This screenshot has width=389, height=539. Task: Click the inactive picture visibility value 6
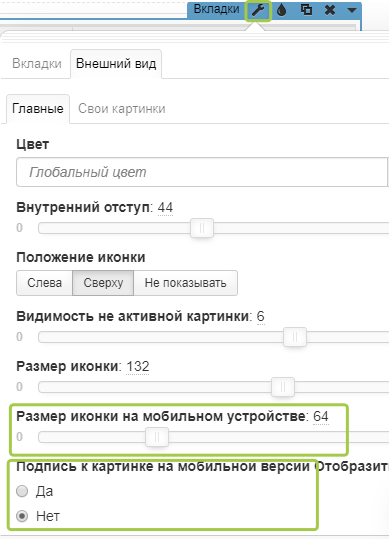[x=261, y=316]
